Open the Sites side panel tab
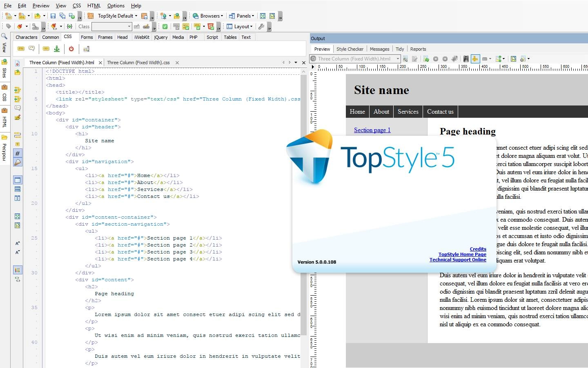Image resolution: width=588 pixels, height=368 pixels. tap(4, 70)
